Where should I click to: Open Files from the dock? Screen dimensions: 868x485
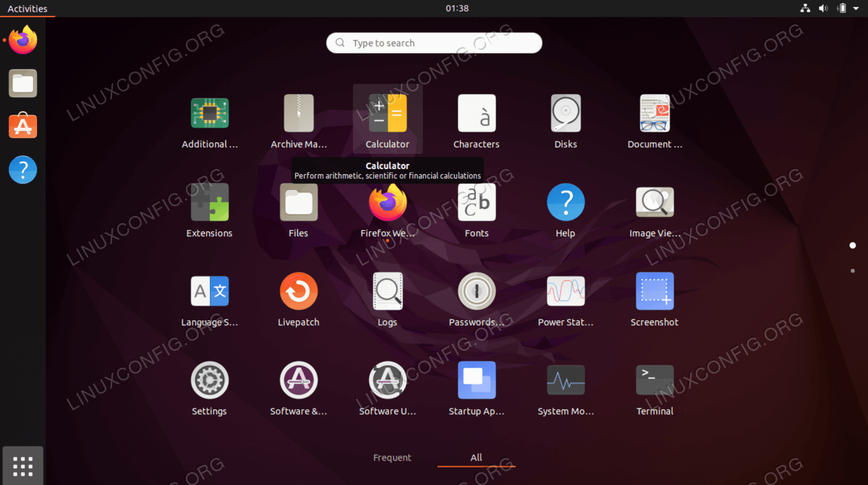coord(23,83)
